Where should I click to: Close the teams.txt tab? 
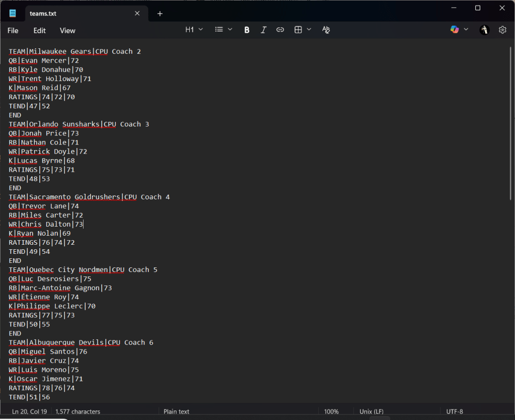[137, 14]
